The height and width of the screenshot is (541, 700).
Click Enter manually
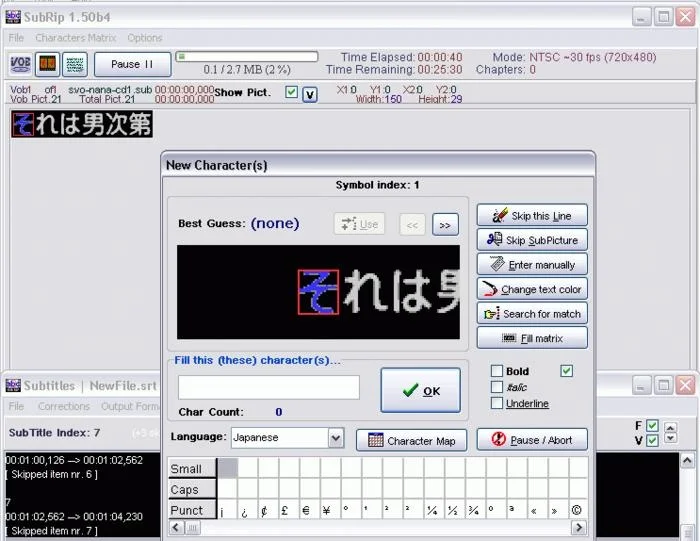(x=532, y=265)
